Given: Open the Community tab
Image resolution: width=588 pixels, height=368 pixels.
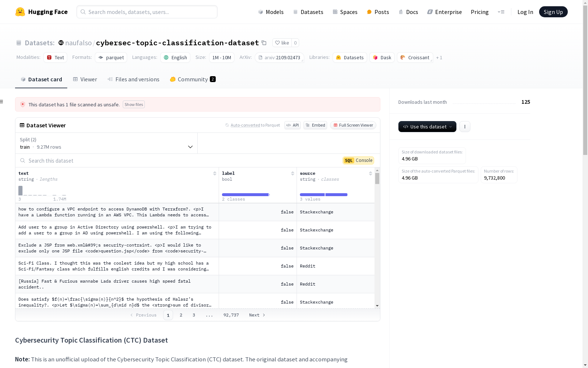Looking at the screenshot, I should coord(193,79).
